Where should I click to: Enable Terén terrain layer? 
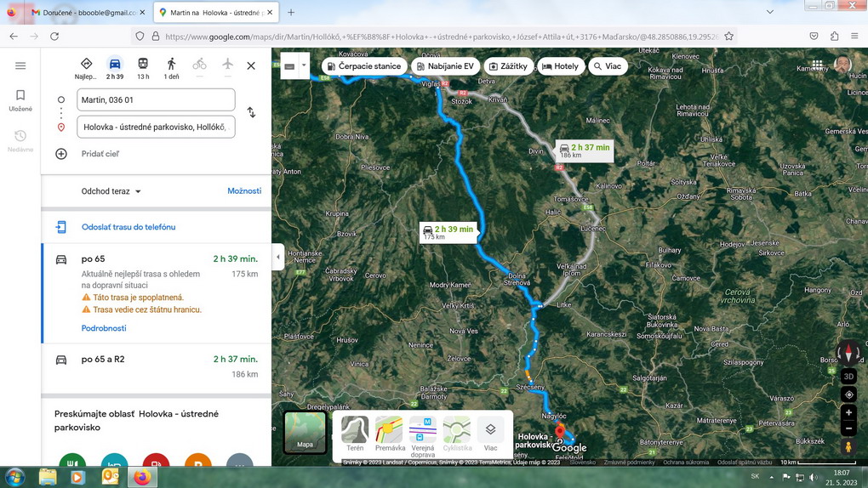(355, 434)
